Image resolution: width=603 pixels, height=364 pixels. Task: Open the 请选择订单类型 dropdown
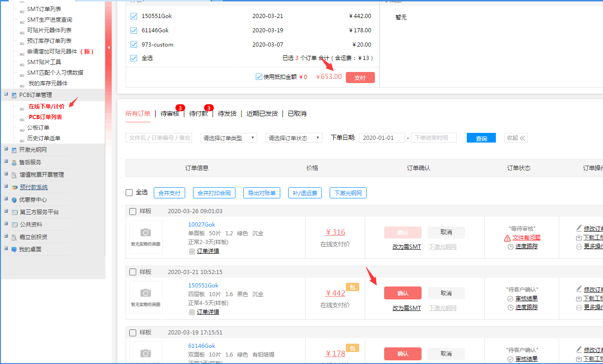pyautogui.click(x=229, y=138)
